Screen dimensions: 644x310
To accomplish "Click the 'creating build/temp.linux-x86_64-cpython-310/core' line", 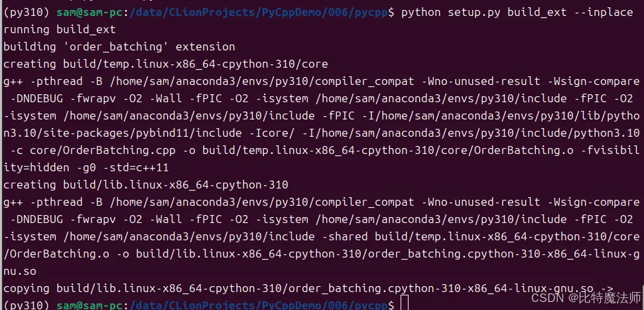I will pos(166,64).
